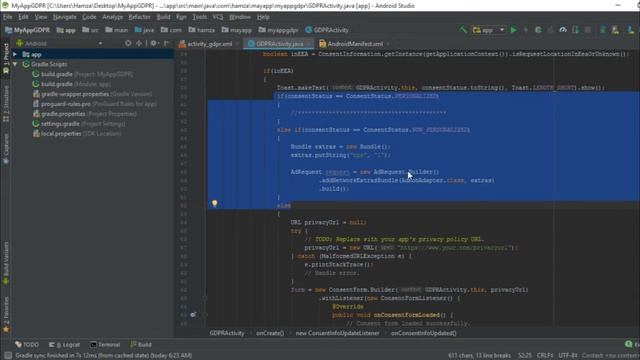Open the Navigate menu
The width and height of the screenshot is (640, 360).
pos(64,17)
